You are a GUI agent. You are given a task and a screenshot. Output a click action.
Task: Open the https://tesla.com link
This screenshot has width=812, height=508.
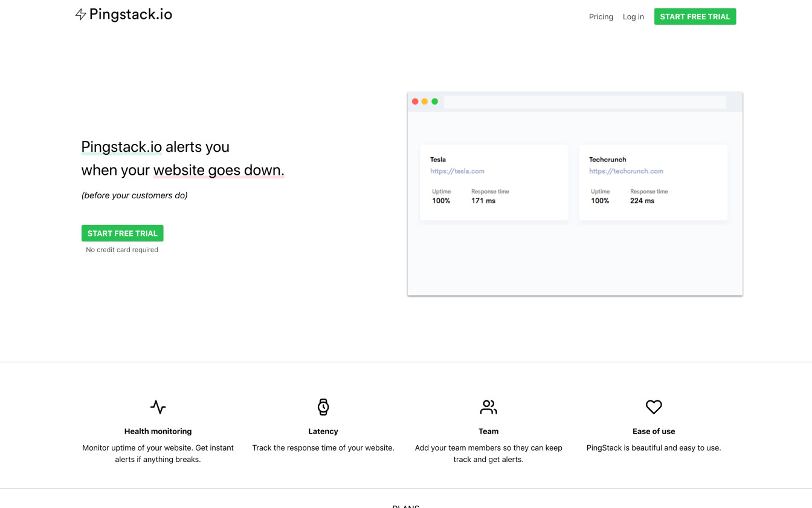[457, 171]
